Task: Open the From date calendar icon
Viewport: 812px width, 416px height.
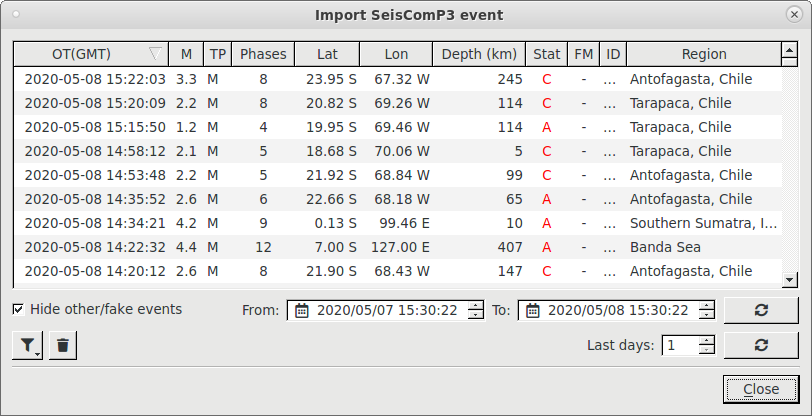Action: pyautogui.click(x=301, y=310)
